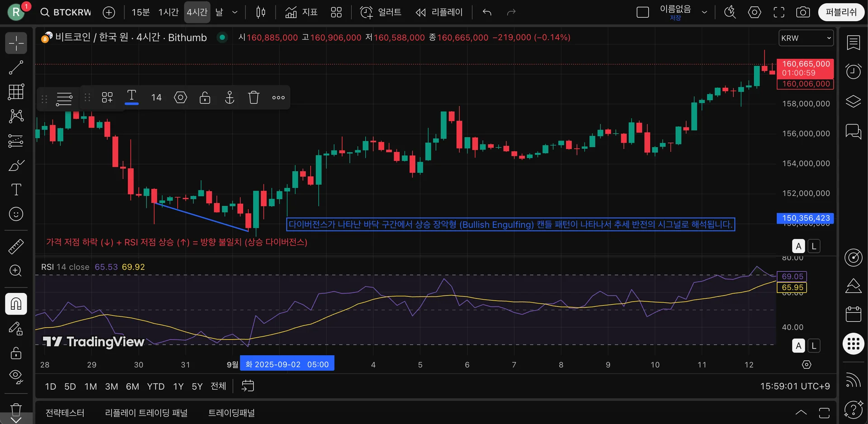Open the KRW currency dropdown
The height and width of the screenshot is (424, 868).
[x=806, y=38]
